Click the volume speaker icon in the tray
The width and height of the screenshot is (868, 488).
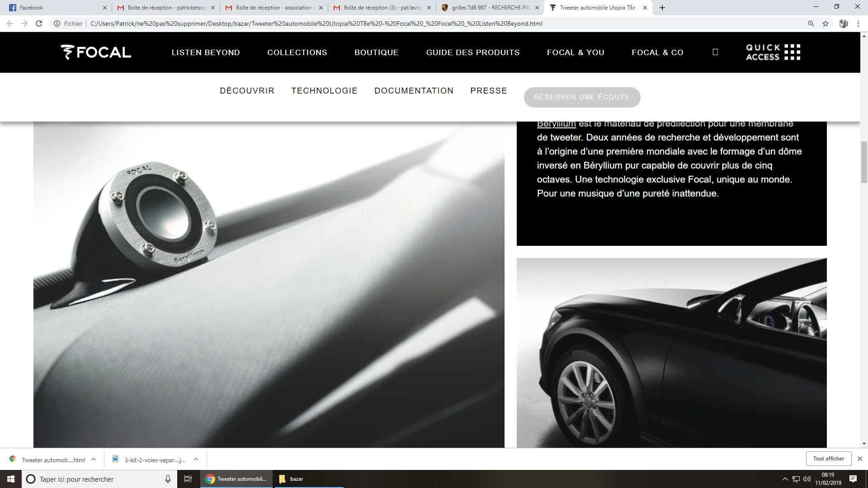807,479
